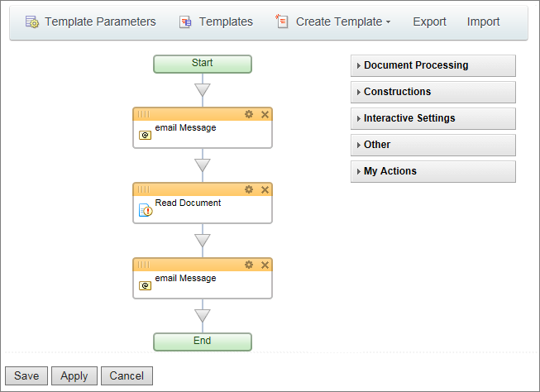Expand the My Actions section
The height and width of the screenshot is (392, 540).
pyautogui.click(x=432, y=171)
